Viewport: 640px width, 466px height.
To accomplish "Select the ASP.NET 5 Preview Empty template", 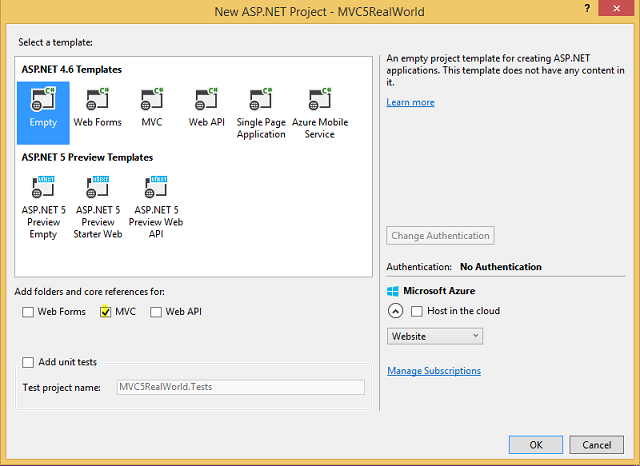I will tap(43, 207).
